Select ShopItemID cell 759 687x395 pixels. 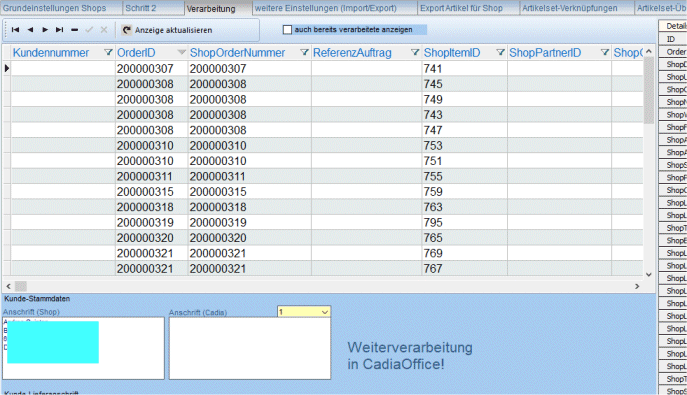coord(464,192)
